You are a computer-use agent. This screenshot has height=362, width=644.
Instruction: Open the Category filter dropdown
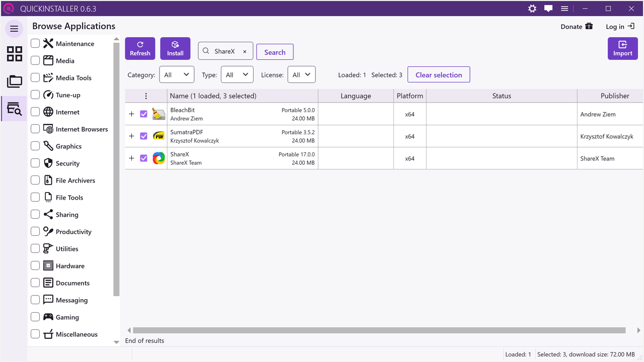coord(177,75)
